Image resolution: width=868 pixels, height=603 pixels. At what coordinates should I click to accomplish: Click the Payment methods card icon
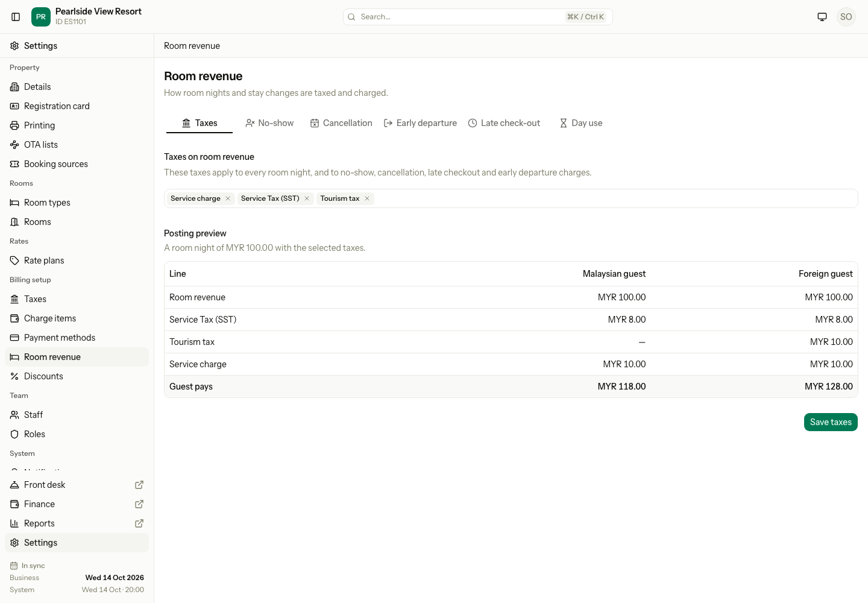(x=14, y=338)
